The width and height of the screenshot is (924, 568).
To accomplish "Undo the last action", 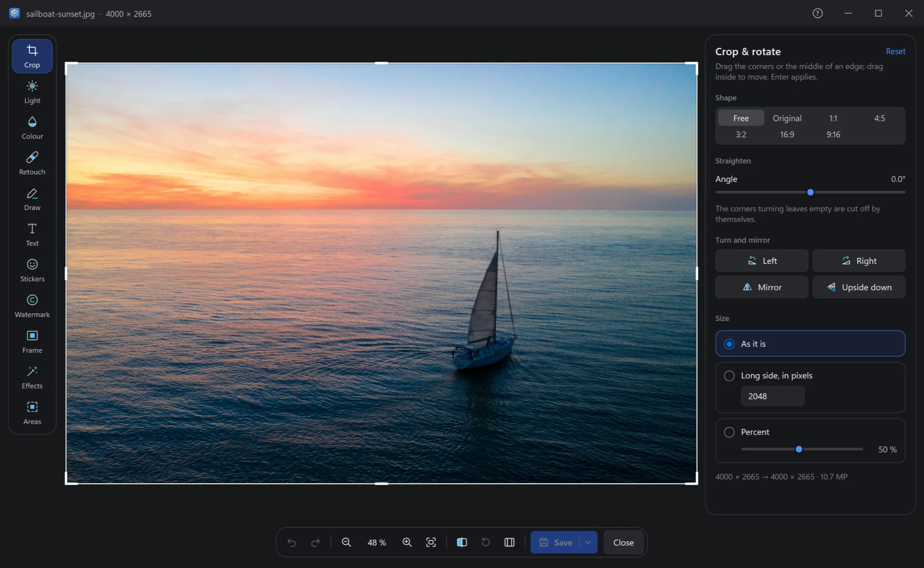I will tap(292, 542).
